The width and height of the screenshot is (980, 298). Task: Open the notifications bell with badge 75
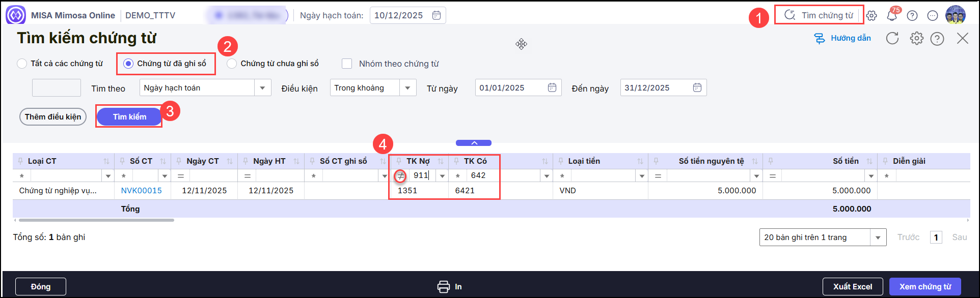click(x=892, y=15)
